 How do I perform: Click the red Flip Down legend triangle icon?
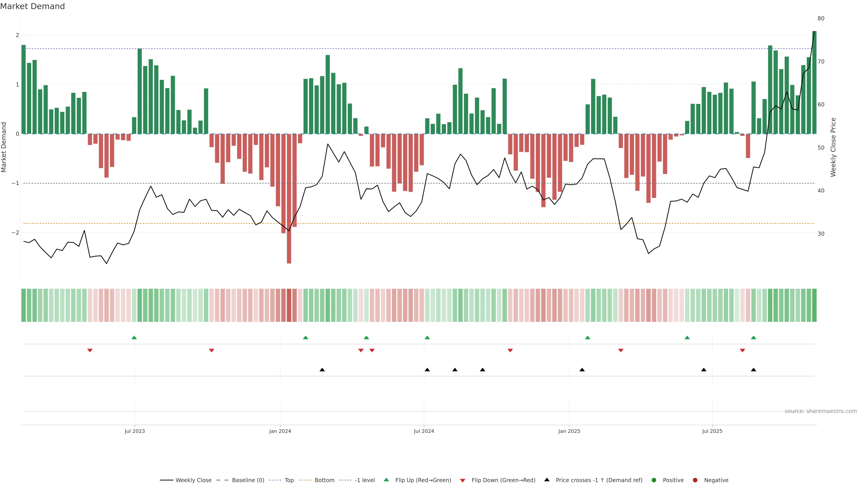pos(463,481)
